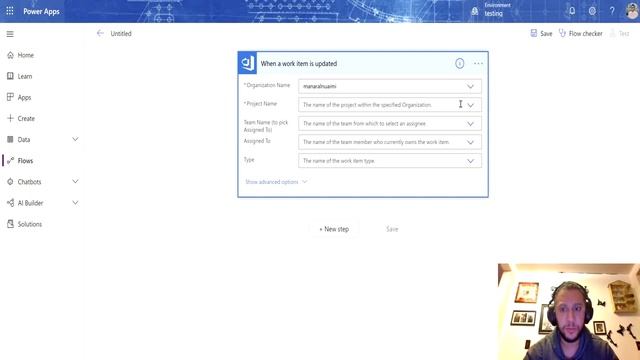Open the trigger card ellipsis menu
The height and width of the screenshot is (360, 640).
(x=478, y=63)
